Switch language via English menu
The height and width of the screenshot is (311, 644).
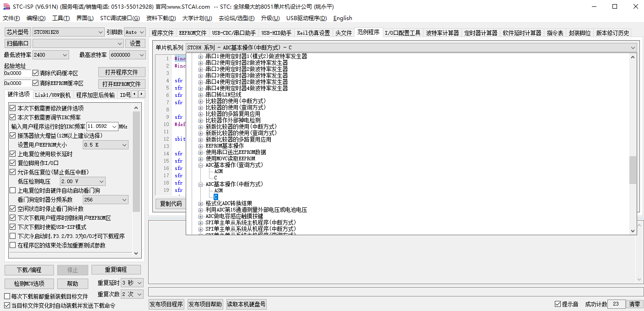click(x=343, y=18)
